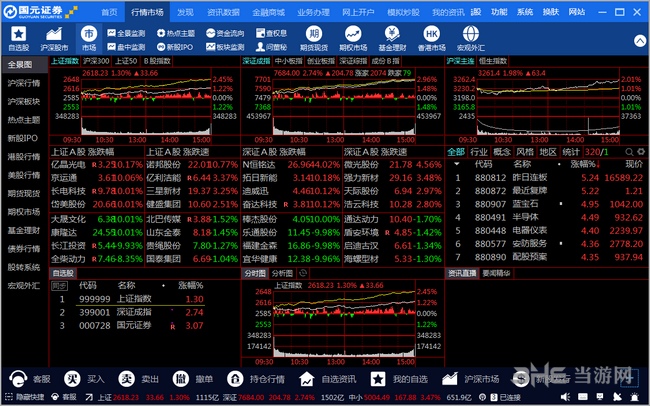650x406 pixels.
Task: Open the 功能 menu
Action: [x=499, y=12]
